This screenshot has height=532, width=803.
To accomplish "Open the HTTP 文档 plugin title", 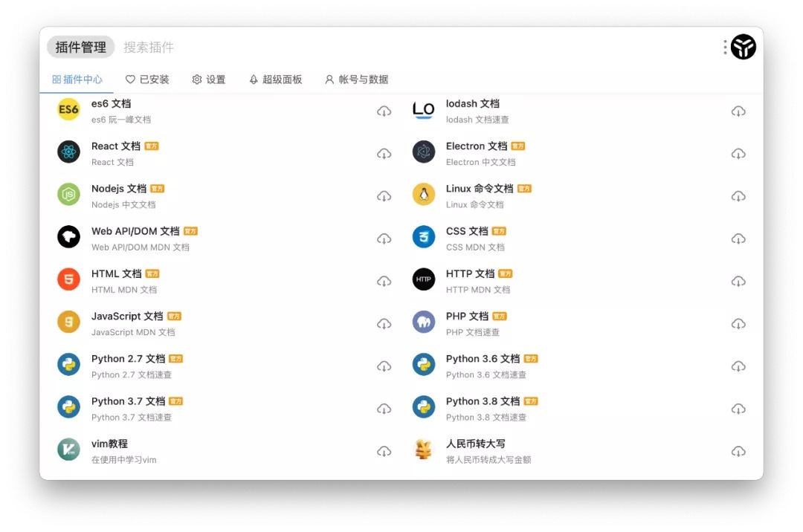I will point(470,273).
